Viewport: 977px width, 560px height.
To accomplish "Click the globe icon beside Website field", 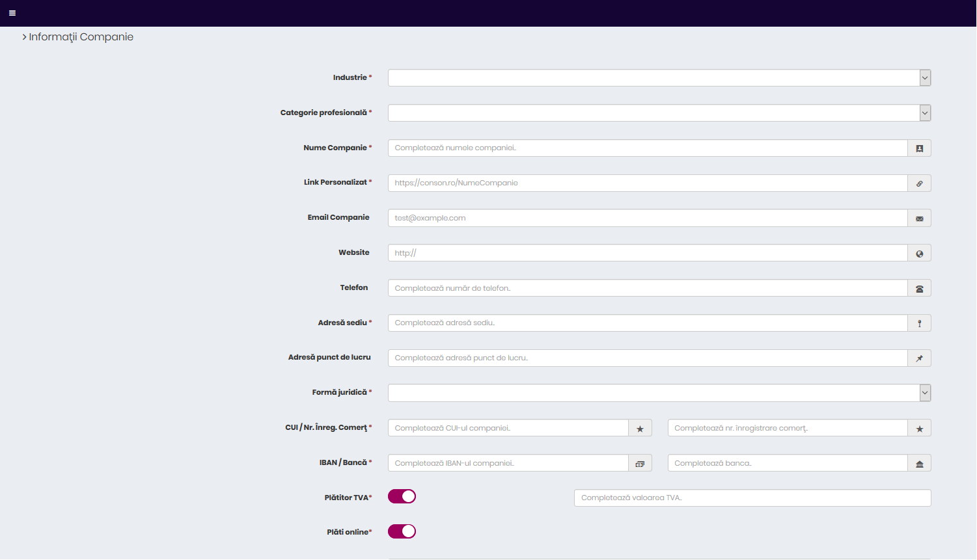I will [919, 254].
